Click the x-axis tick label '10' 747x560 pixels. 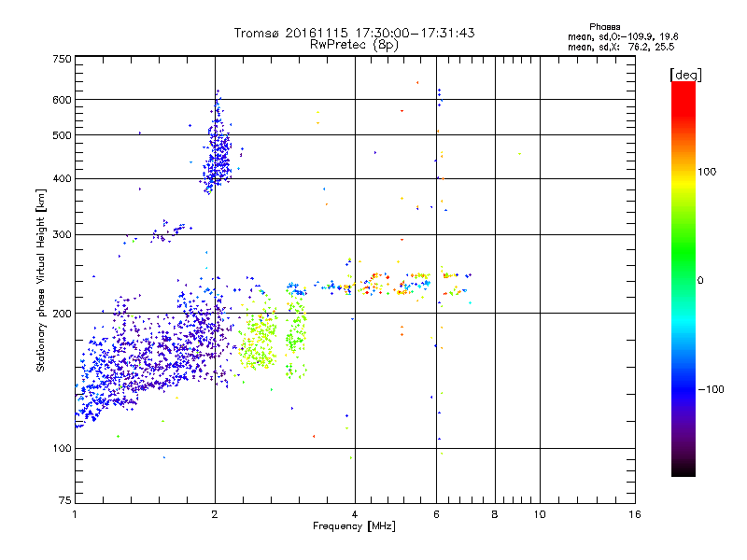[540, 514]
